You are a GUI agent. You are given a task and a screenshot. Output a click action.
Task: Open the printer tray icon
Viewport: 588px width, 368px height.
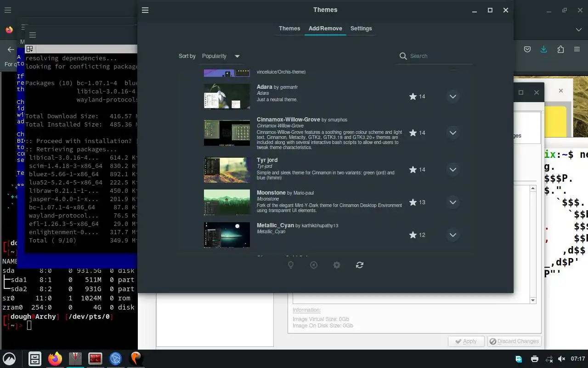click(x=534, y=359)
